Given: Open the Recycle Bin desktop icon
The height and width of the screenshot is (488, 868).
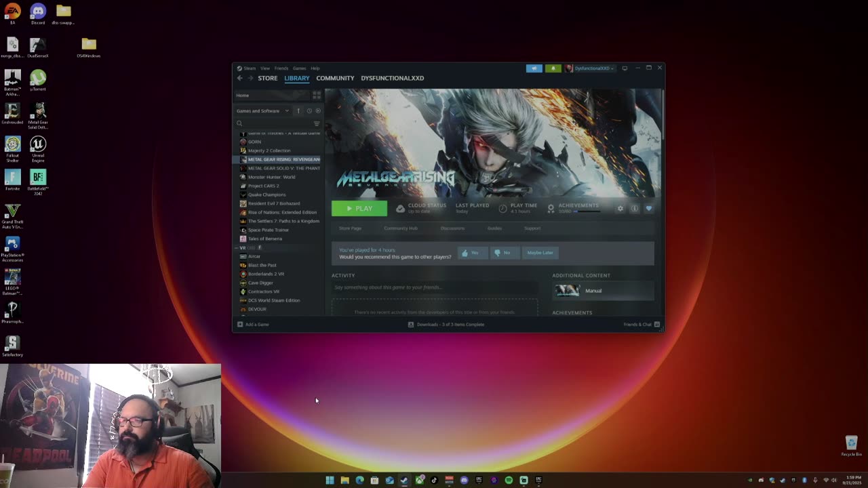Looking at the screenshot, I should [851, 446].
